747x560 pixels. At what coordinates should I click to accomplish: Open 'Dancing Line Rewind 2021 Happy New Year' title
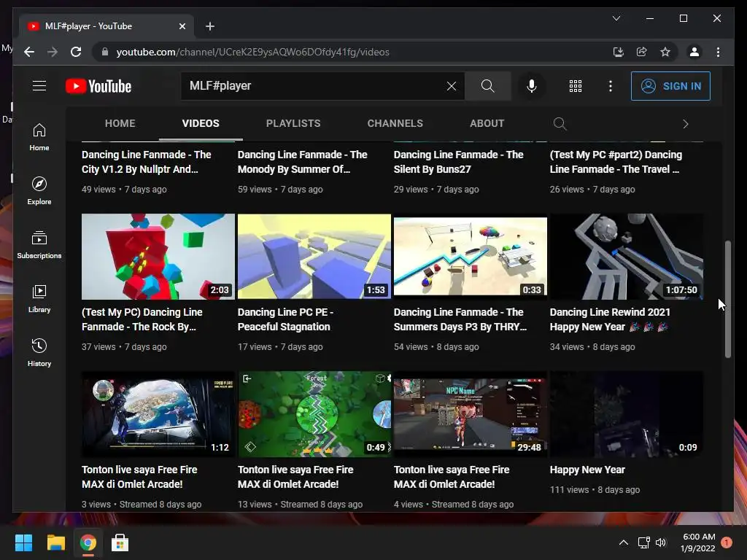[610, 319]
